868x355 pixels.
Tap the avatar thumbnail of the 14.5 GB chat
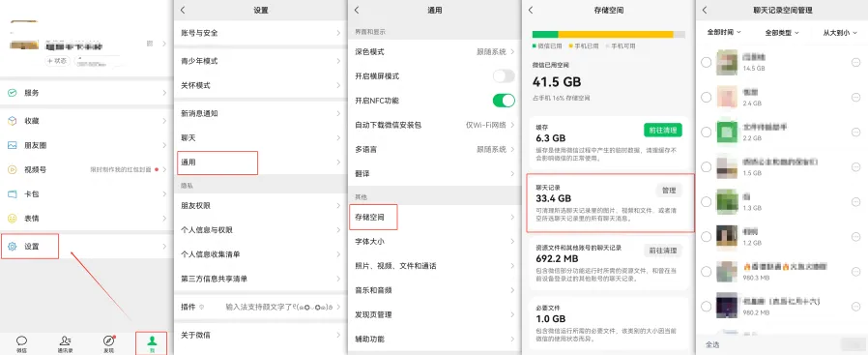(x=726, y=63)
